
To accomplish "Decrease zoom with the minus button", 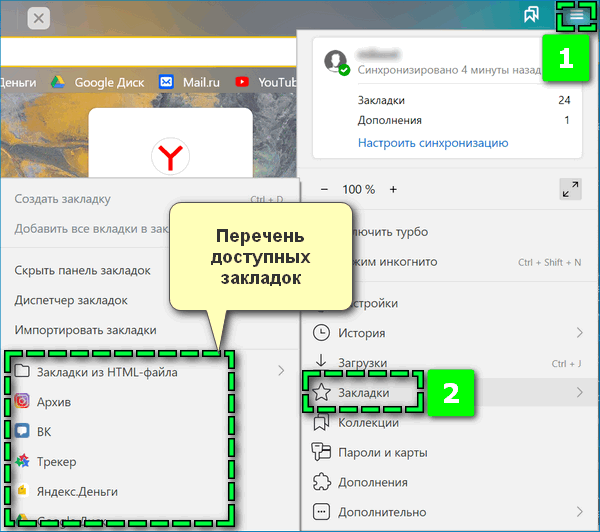I will [324, 189].
